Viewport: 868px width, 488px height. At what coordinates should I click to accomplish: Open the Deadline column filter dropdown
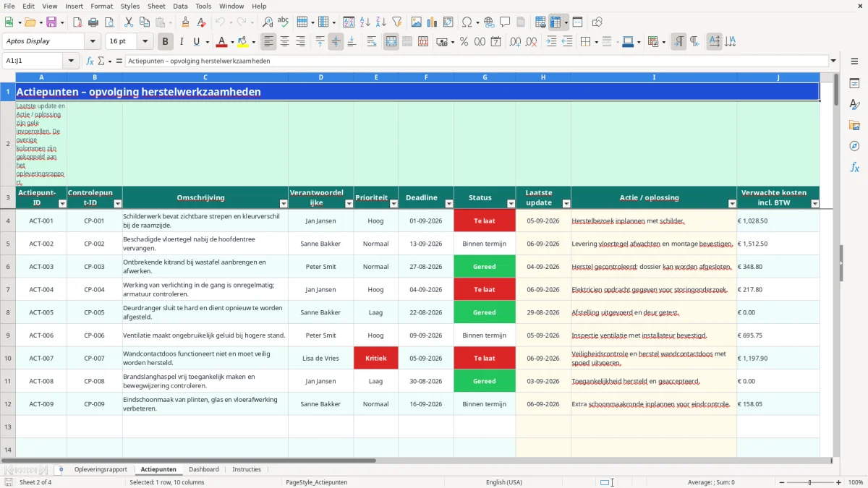(x=448, y=204)
